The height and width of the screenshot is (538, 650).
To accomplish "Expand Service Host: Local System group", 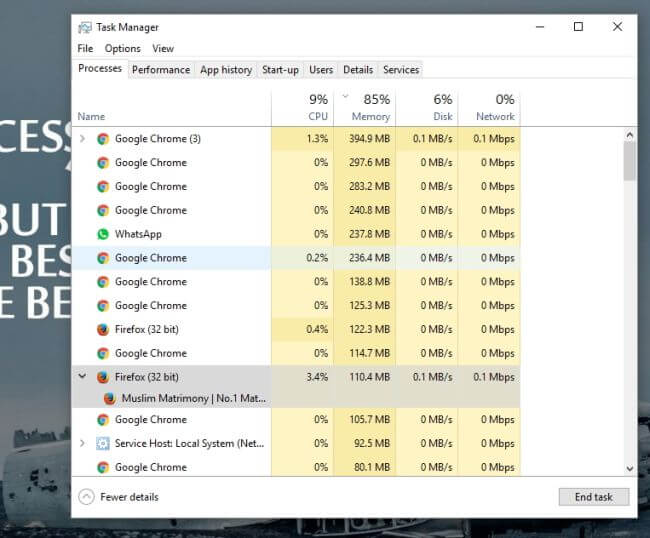I will click(x=82, y=443).
